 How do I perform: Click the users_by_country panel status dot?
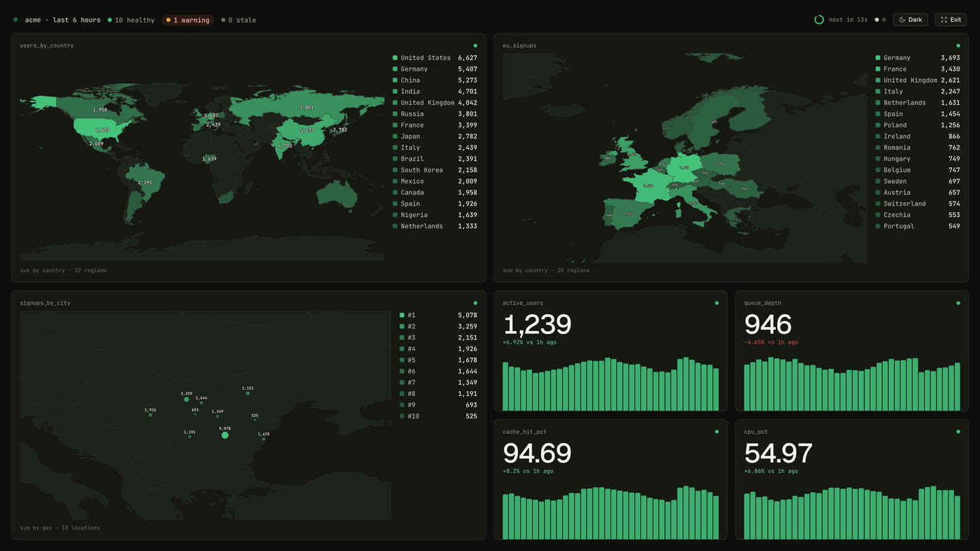(475, 46)
